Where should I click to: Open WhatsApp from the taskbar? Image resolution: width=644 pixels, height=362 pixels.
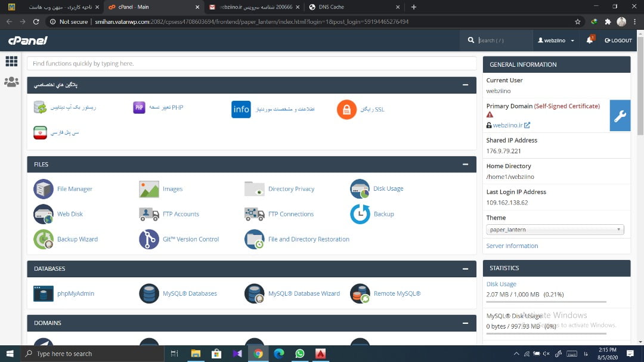pos(300,354)
